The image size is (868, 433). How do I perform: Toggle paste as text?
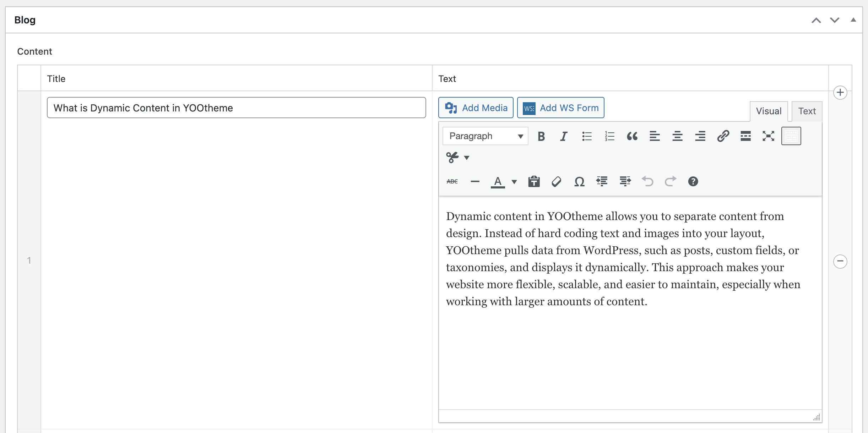coord(534,182)
